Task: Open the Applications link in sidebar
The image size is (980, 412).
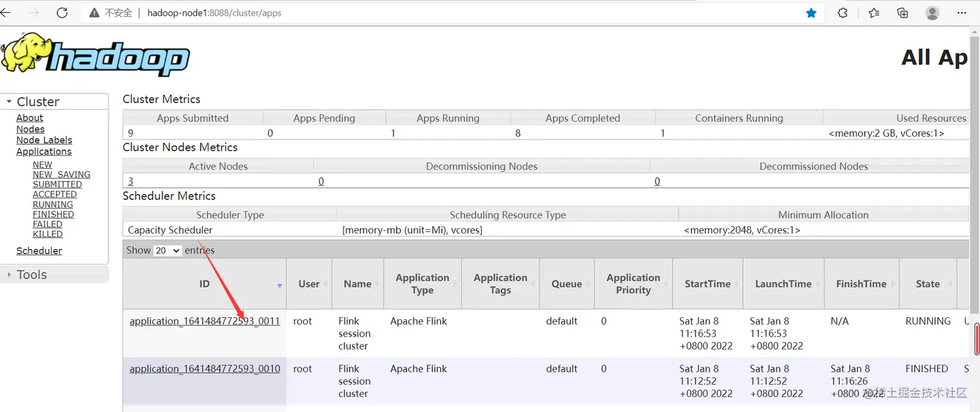Action: 44,152
